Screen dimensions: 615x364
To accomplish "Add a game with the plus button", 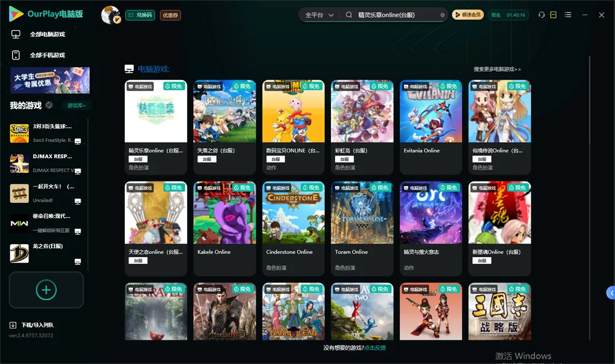I will coord(46,290).
